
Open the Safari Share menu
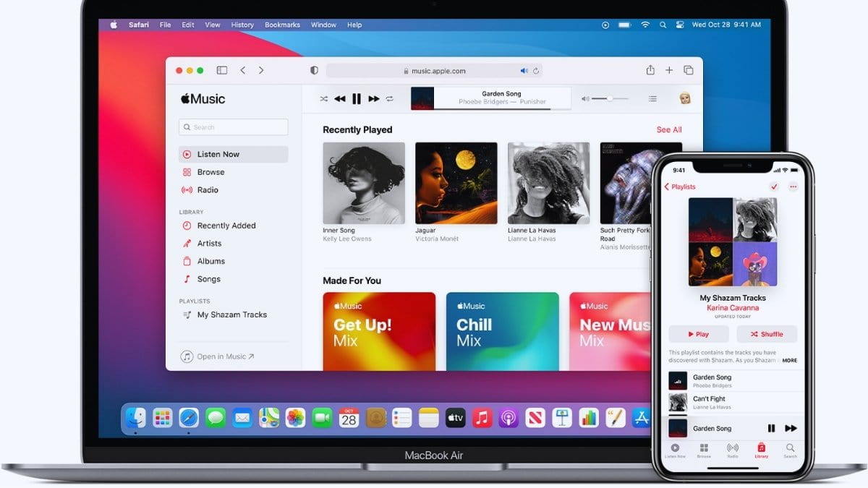(650, 70)
